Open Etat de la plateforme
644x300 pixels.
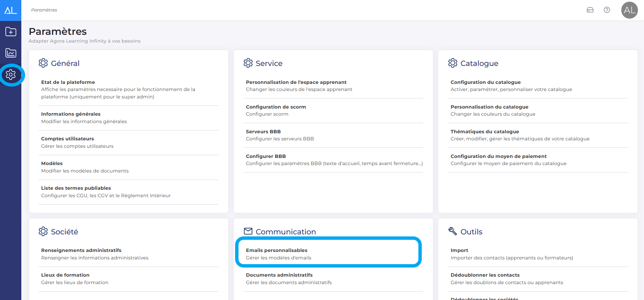click(68, 82)
